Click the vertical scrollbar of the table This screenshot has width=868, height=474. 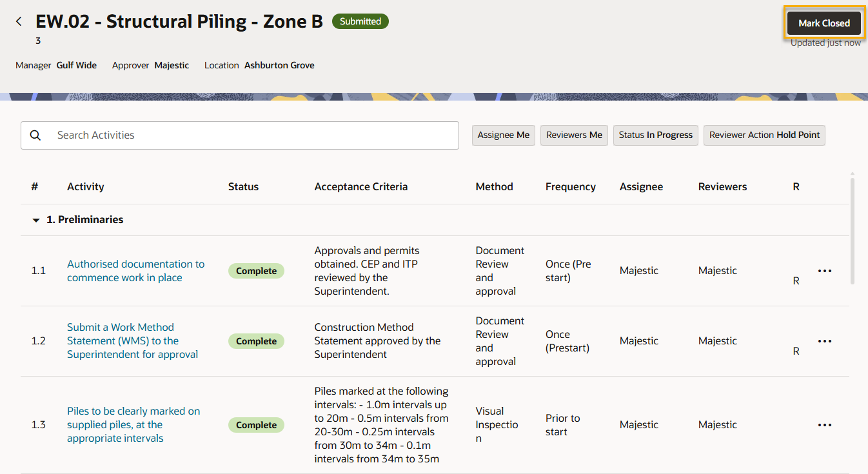coord(852,232)
